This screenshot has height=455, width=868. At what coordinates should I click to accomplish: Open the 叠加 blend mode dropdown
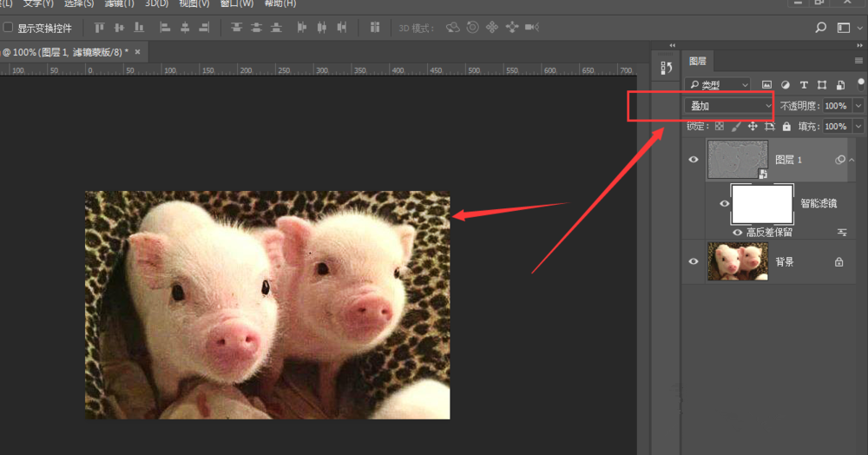(729, 106)
